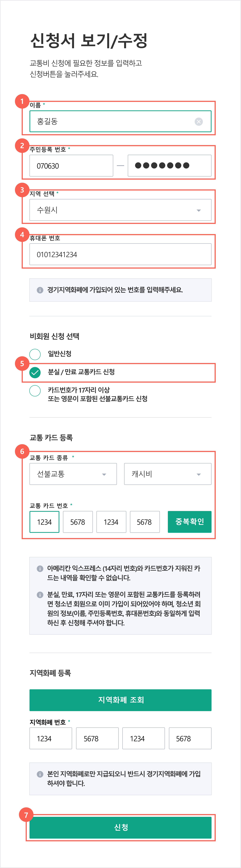Image resolution: width=241 pixels, height=868 pixels.
Task: Click the 지역화폐 조회 button
Action: pos(120,700)
